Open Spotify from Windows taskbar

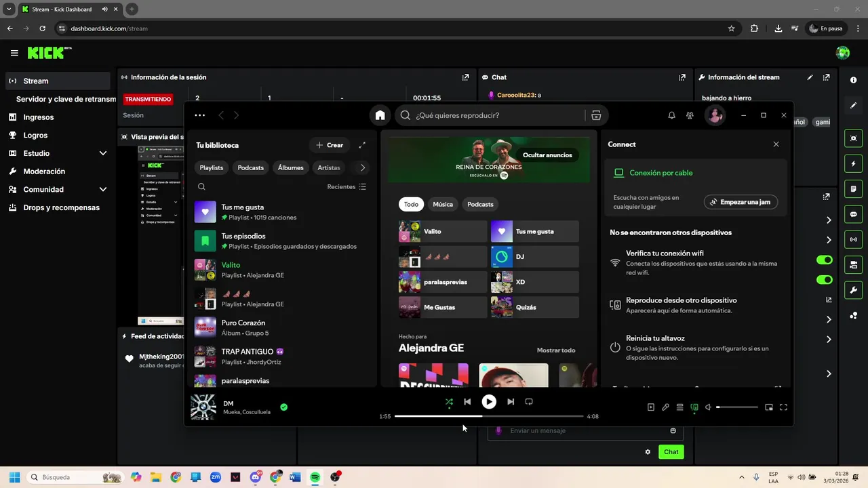coord(315,477)
